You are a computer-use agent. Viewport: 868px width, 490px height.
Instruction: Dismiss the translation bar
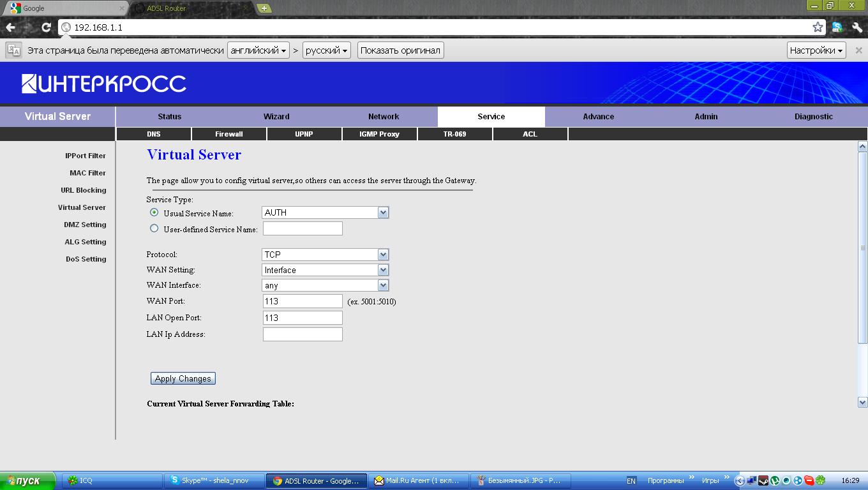858,50
